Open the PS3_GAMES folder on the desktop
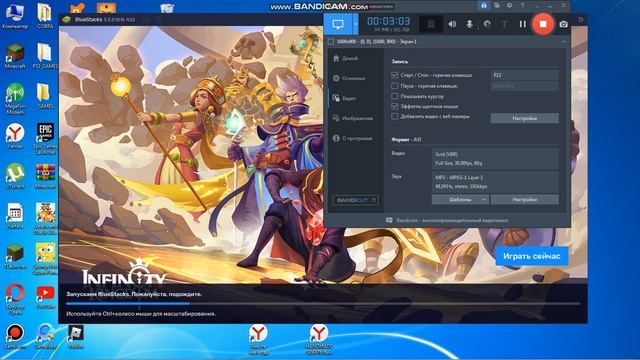 tap(45, 56)
